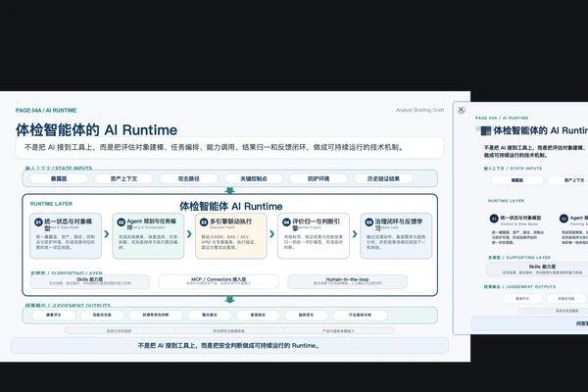This screenshot has height=392, width=588.
Task: Click RUNTIME LAYER label in the side panel
Action: 507,201
